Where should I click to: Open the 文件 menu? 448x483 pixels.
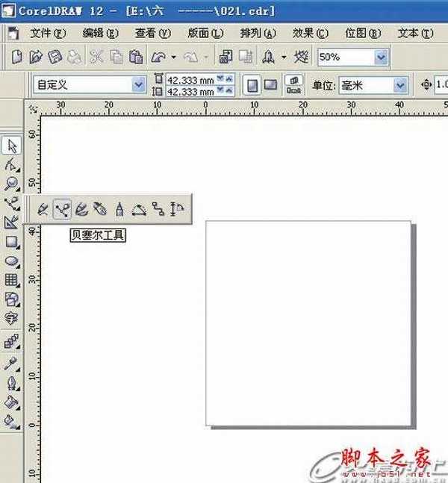[48, 34]
